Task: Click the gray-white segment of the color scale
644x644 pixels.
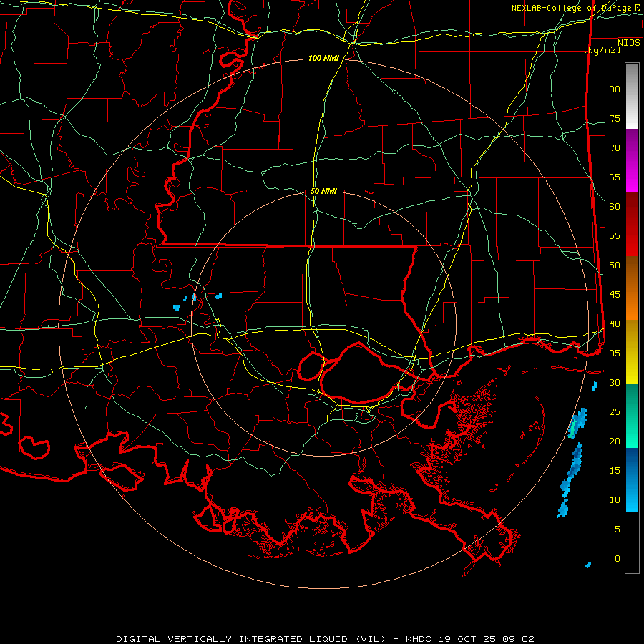Action: tap(632, 96)
